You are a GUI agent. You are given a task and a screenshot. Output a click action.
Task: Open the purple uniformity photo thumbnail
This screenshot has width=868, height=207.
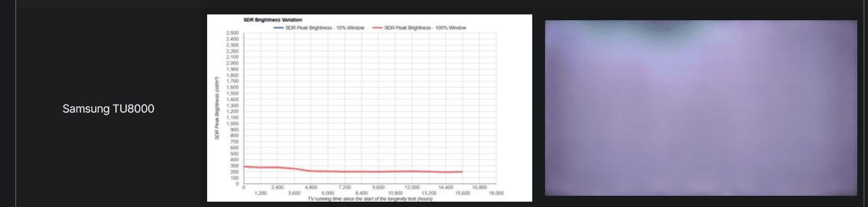701,108
